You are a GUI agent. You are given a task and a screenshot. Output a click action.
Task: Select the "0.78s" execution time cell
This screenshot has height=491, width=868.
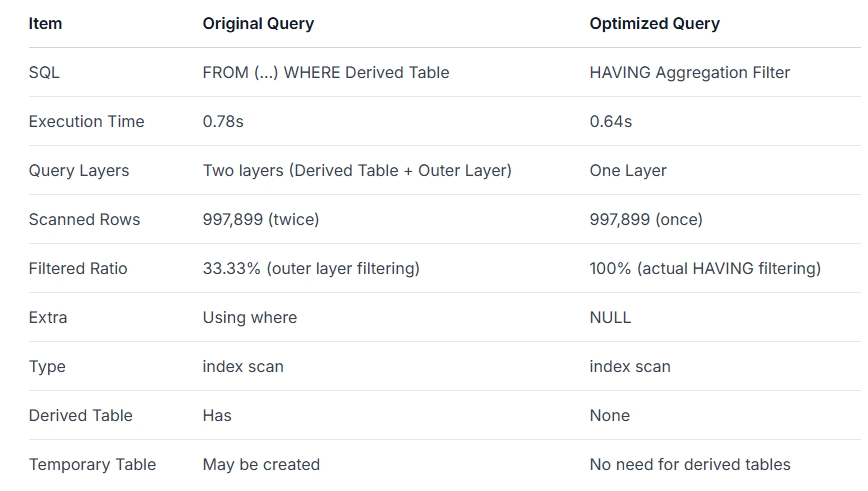coord(223,121)
